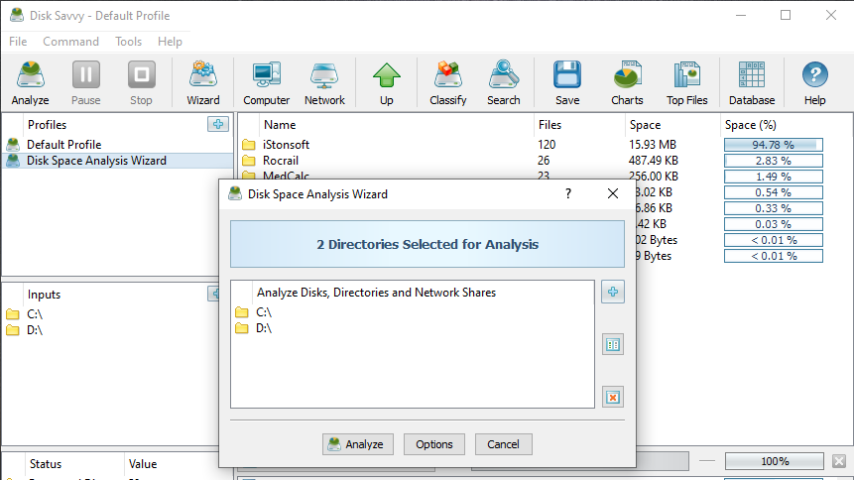
Task: Click the 487.49 KB space value
Action: click(x=654, y=161)
